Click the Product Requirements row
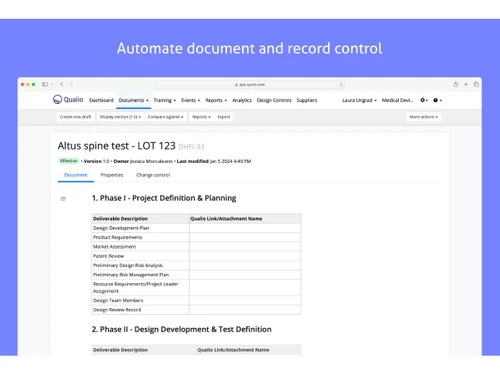The image size is (500, 375). pyautogui.click(x=196, y=237)
